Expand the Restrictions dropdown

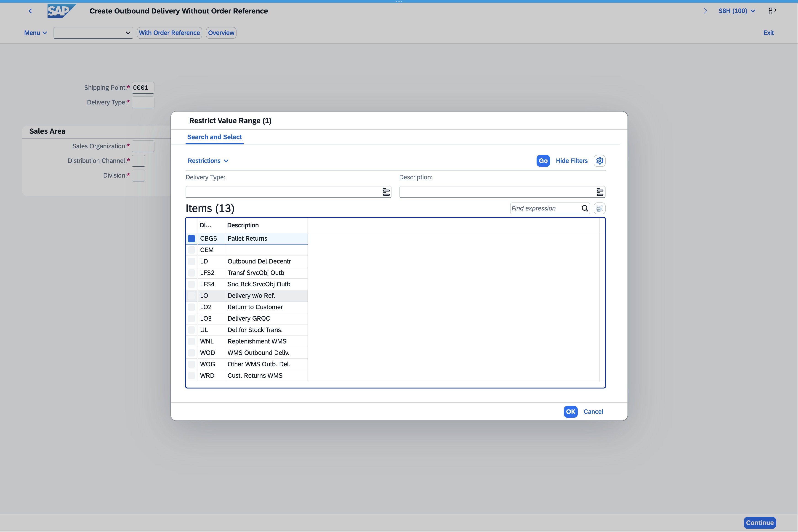[x=208, y=161]
